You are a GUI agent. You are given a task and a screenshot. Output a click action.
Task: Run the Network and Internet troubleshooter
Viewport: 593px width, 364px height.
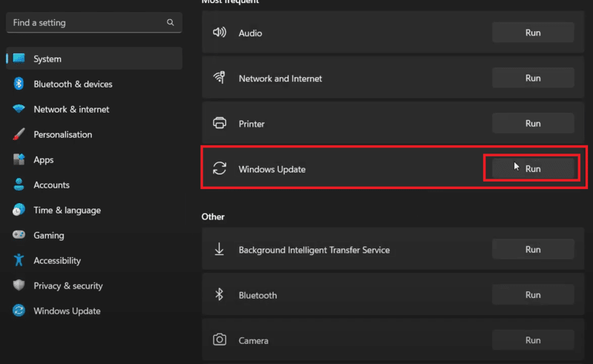coord(533,78)
